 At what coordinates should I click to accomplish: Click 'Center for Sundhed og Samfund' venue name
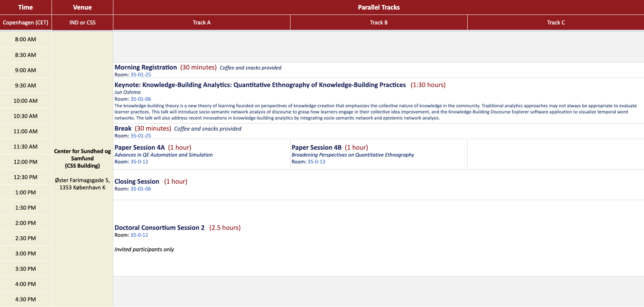point(82,155)
